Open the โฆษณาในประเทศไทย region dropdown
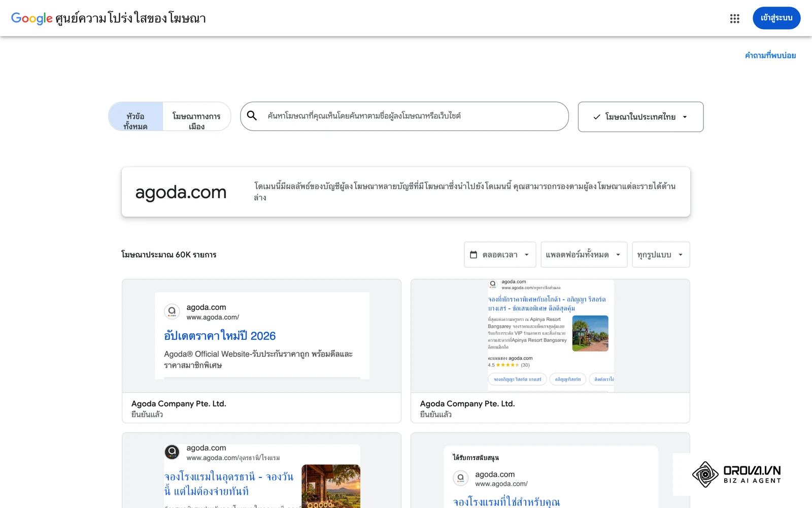 [x=640, y=117]
